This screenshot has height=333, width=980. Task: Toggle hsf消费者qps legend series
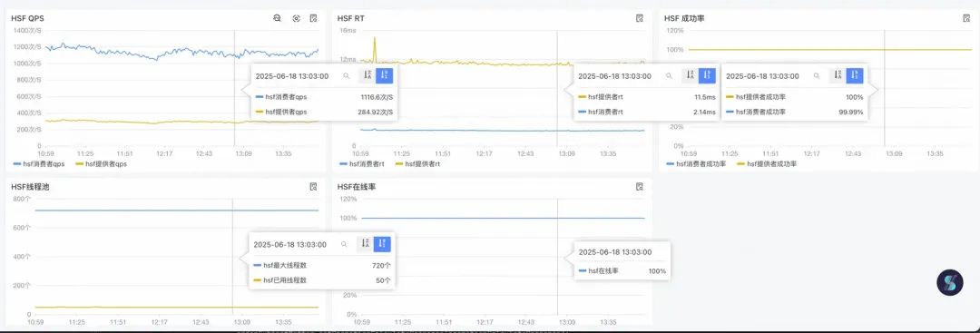(38, 163)
